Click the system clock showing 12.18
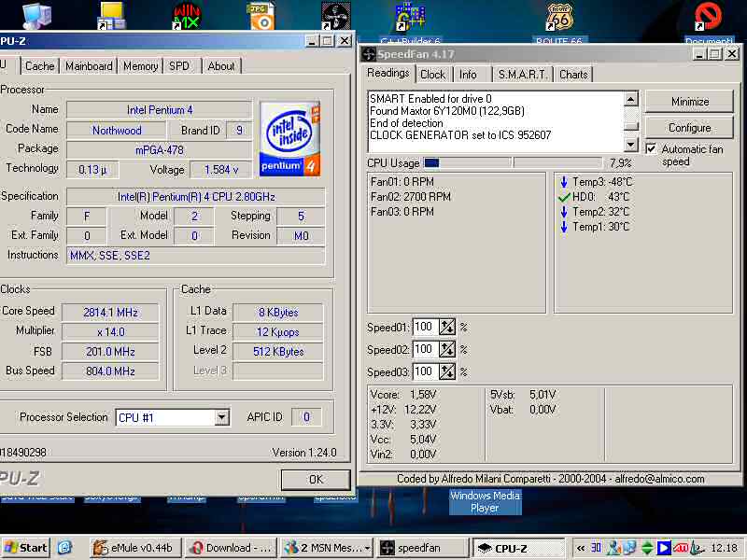The image size is (747, 560). pos(725,548)
